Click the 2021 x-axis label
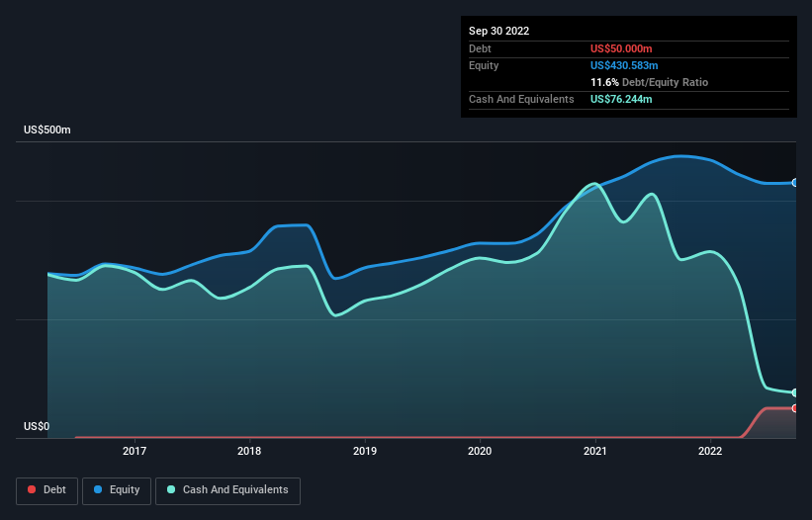 tap(595, 451)
